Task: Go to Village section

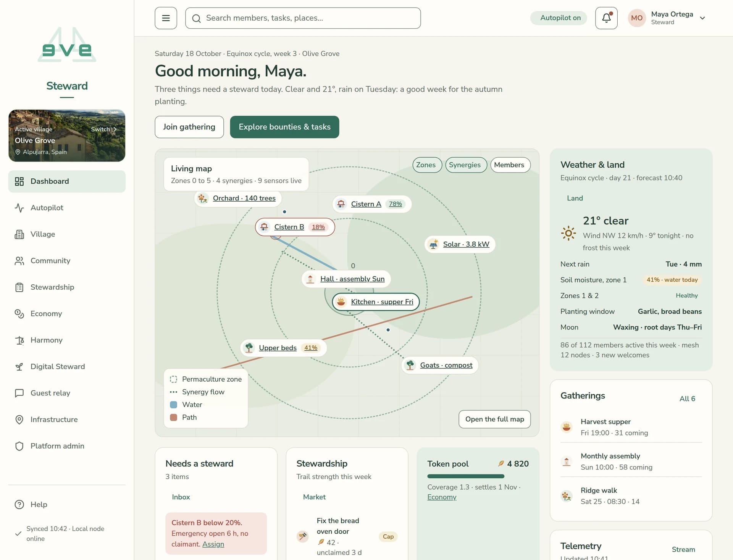Action: (x=67, y=234)
